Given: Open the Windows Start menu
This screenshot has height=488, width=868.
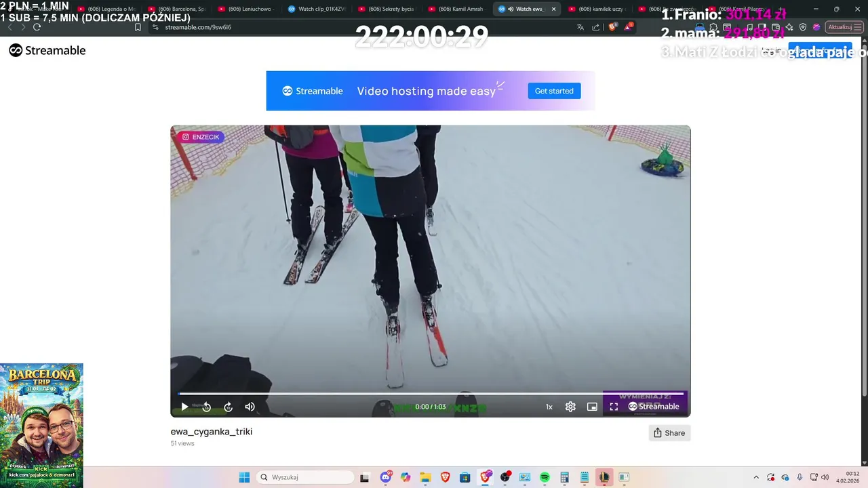Looking at the screenshot, I should (244, 477).
